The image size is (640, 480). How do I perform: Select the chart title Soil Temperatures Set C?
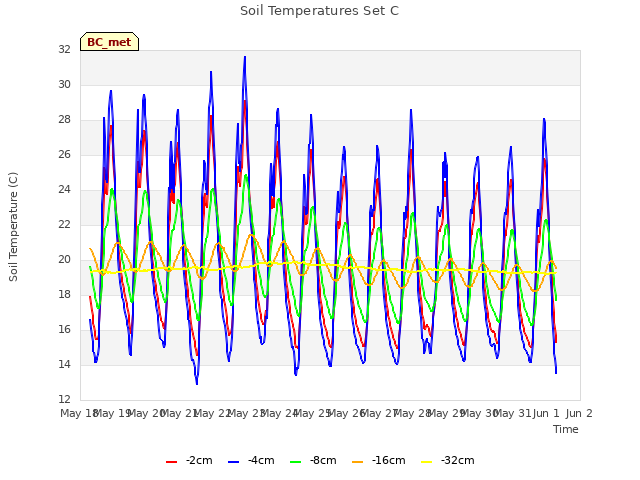pyautogui.click(x=320, y=11)
